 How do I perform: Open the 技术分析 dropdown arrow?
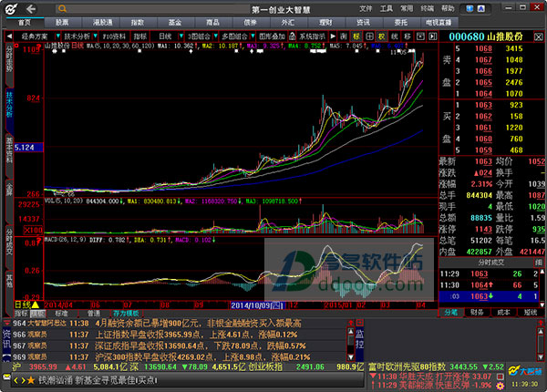(x=95, y=36)
